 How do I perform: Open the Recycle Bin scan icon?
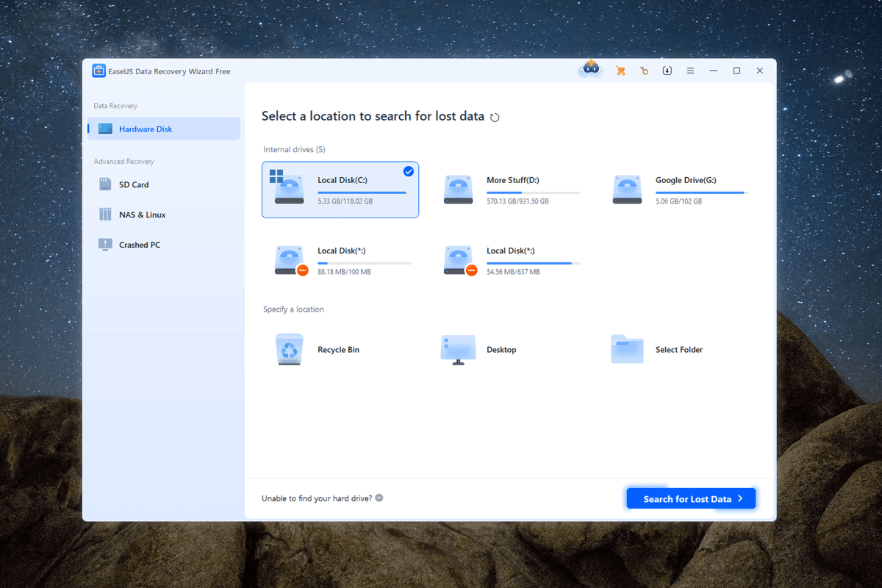pos(289,348)
